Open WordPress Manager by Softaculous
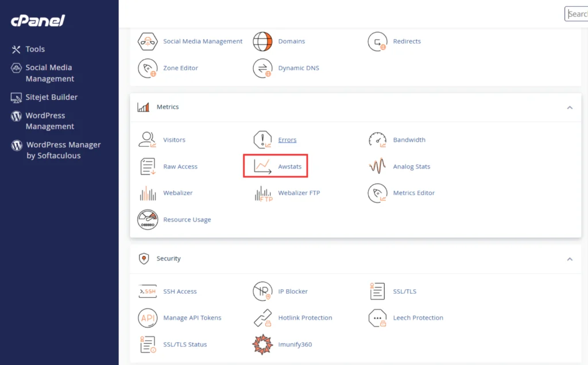 pyautogui.click(x=63, y=150)
